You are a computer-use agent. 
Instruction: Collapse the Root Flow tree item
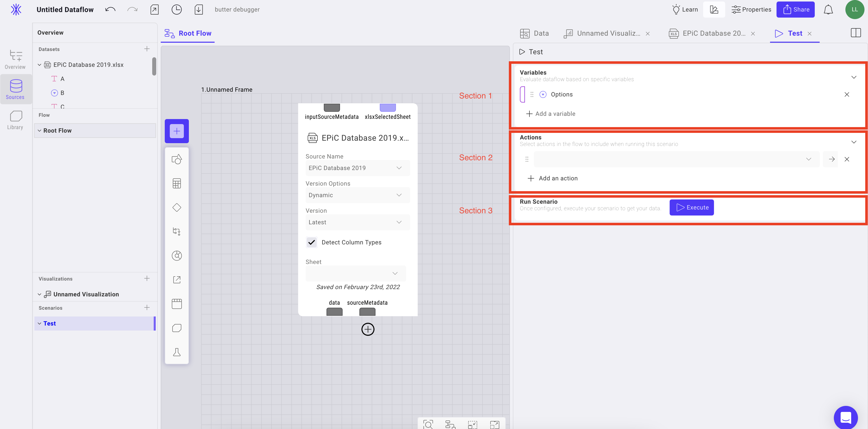click(39, 130)
